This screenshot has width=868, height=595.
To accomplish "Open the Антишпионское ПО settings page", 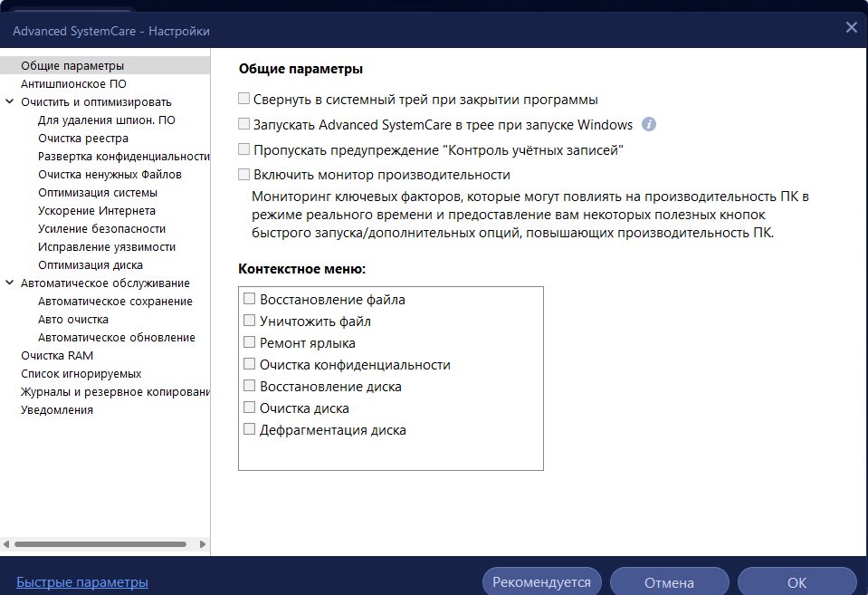I will [73, 83].
